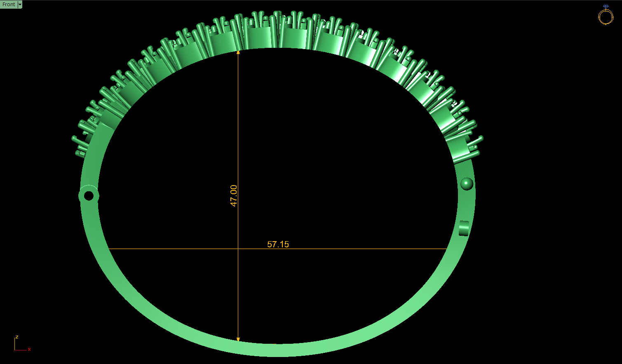The width and height of the screenshot is (622, 364).
Task: Click the Front viewport title label
Action: coord(9,5)
